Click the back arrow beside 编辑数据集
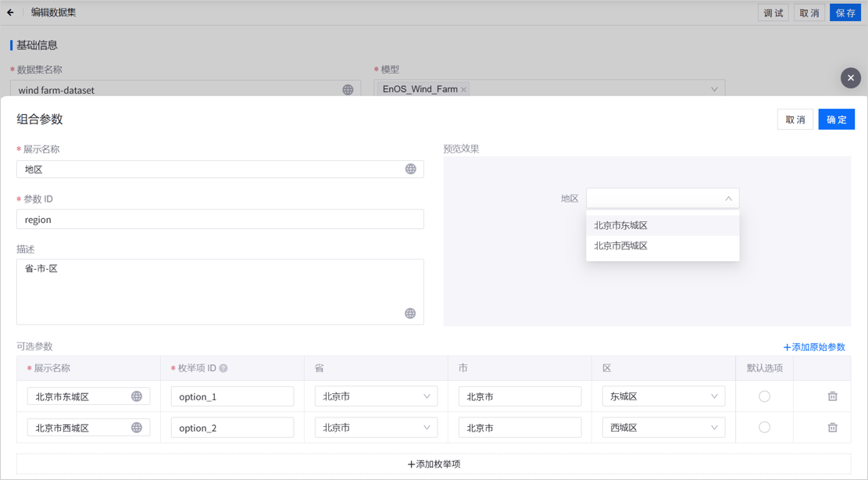The height and width of the screenshot is (480, 868). tap(10, 13)
